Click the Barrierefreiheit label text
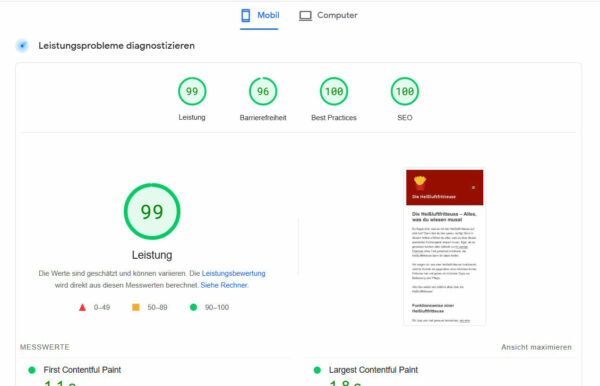 tap(263, 117)
